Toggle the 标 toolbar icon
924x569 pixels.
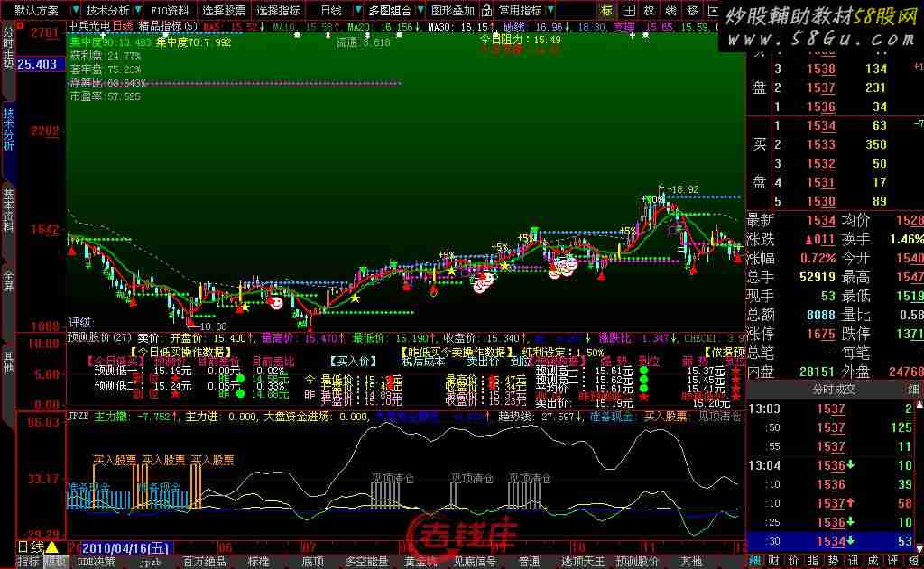pos(606,10)
